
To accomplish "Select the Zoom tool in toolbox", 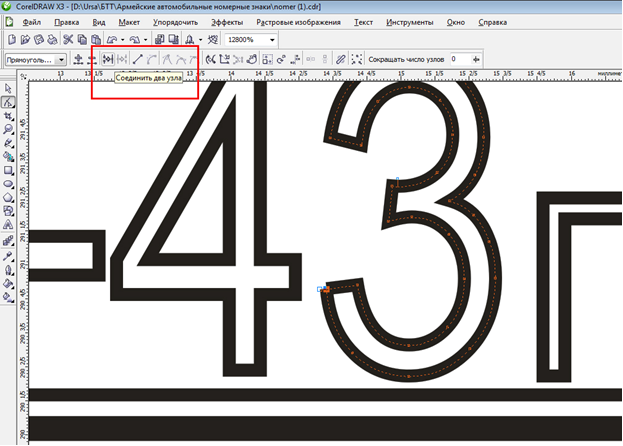I will 8,129.
